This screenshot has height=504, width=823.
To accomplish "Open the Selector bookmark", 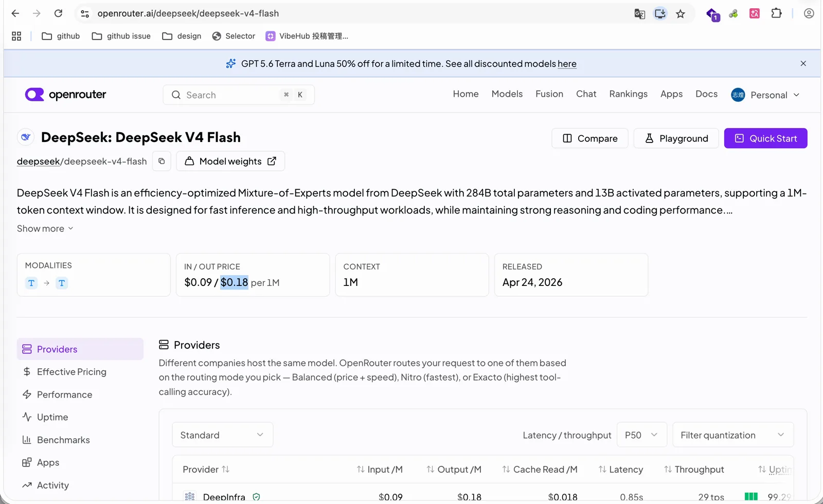I will (x=234, y=36).
